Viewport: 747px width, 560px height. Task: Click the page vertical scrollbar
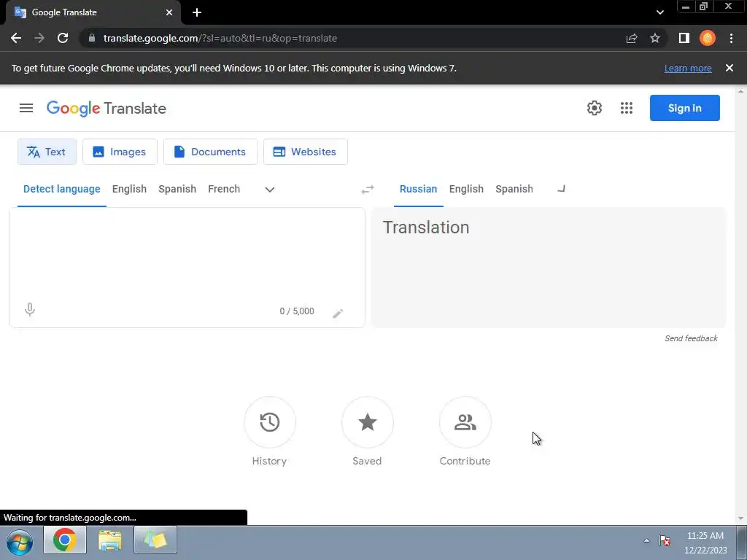coord(741,305)
